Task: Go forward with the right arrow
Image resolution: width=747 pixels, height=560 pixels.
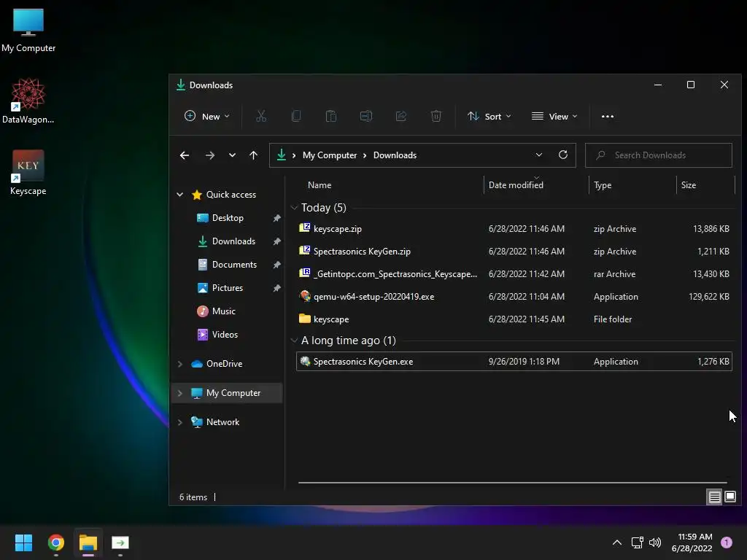Action: (209, 155)
